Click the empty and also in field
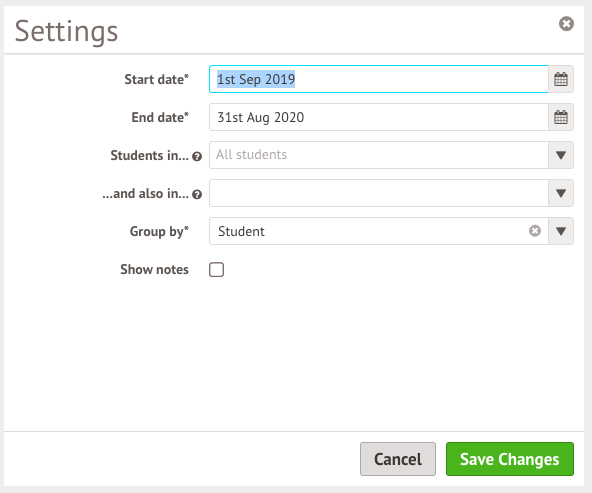This screenshot has width=592, height=493. (x=379, y=193)
